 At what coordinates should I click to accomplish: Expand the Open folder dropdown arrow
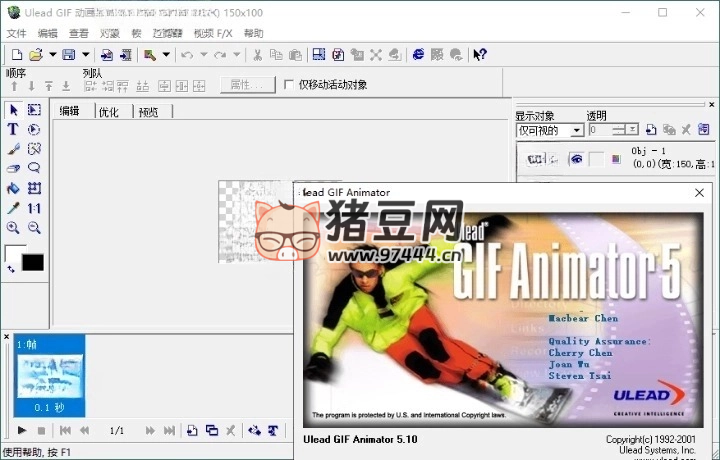[x=52, y=55]
